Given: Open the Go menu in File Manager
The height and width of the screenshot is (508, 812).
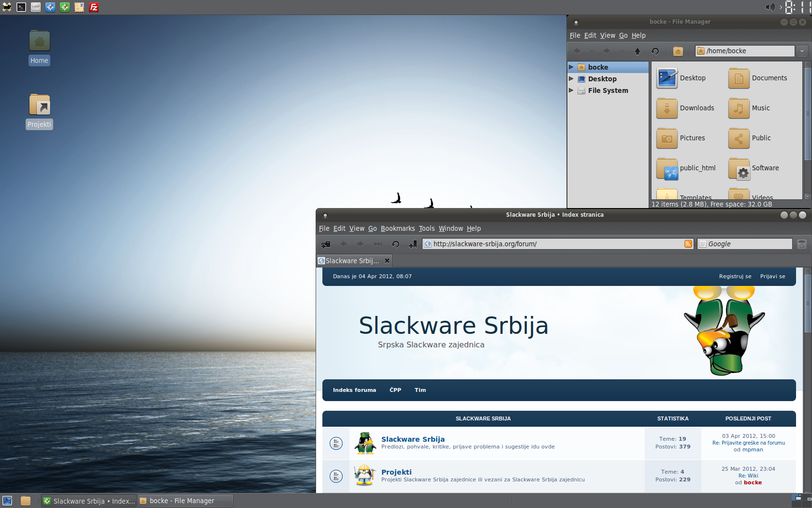Looking at the screenshot, I should pos(623,35).
